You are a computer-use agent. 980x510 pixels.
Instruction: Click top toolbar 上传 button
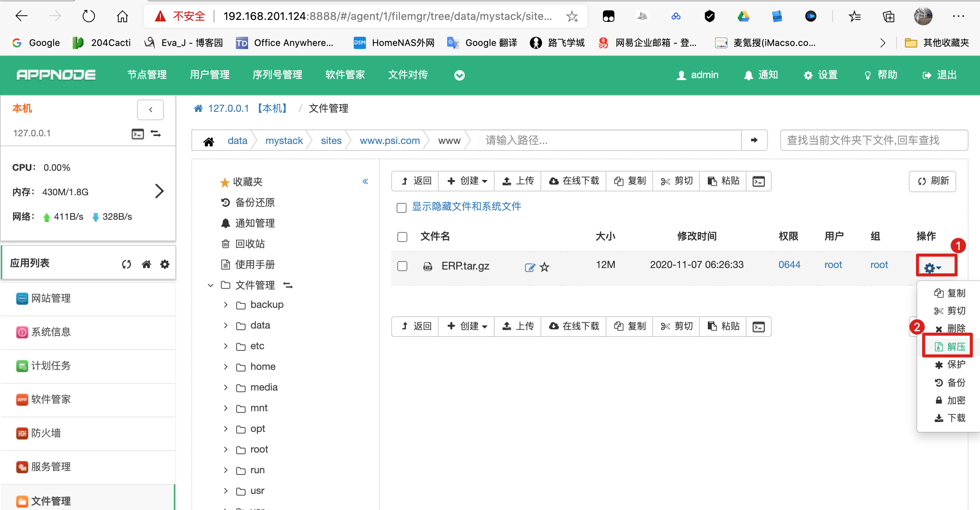point(518,181)
